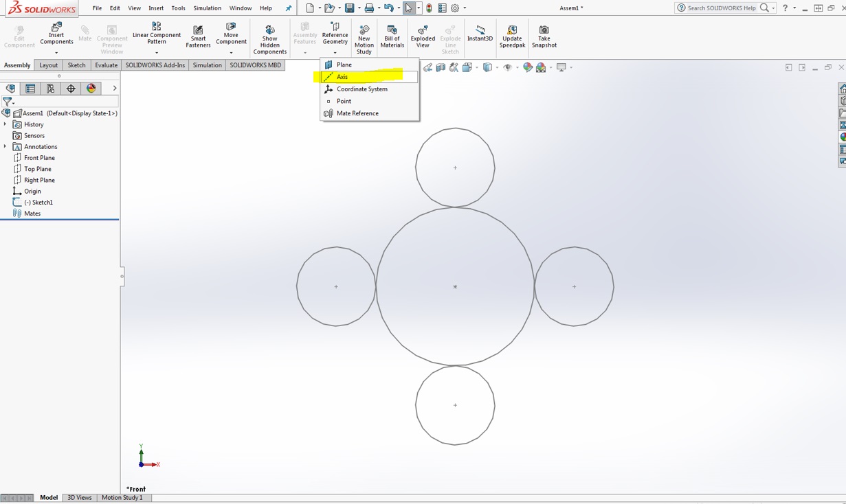Select Coordinate System menu entry
Viewport: 846px width, 504px height.
coord(361,89)
